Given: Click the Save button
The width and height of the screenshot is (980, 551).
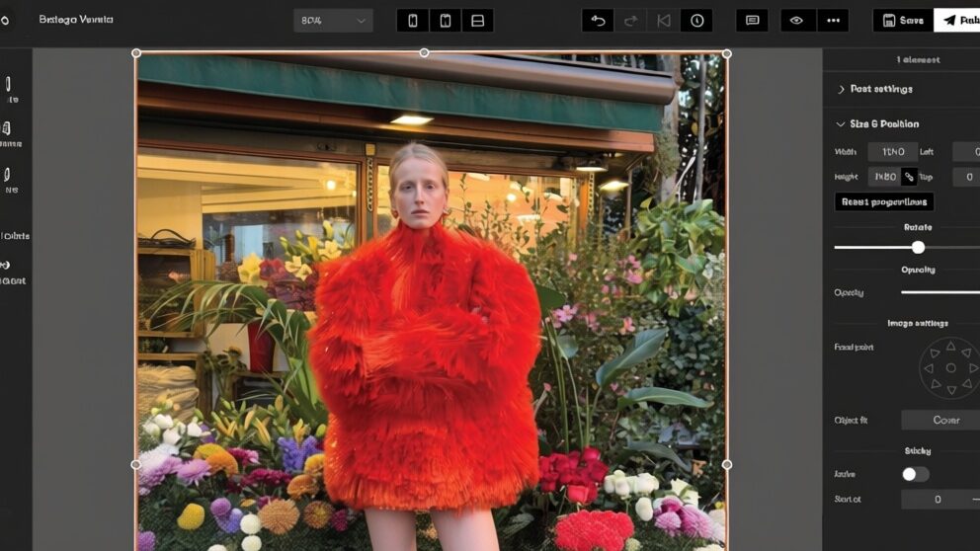Looking at the screenshot, I should point(903,21).
